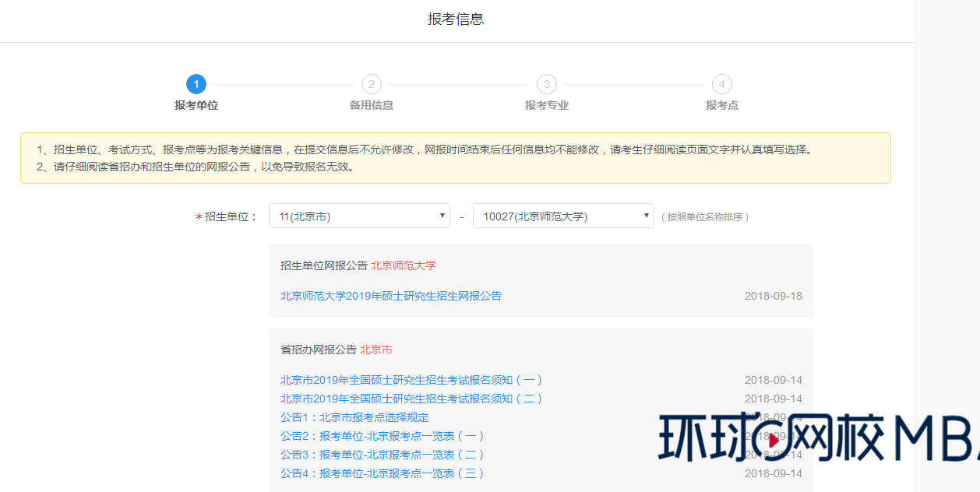Select the 报考单位 step label

point(196,103)
